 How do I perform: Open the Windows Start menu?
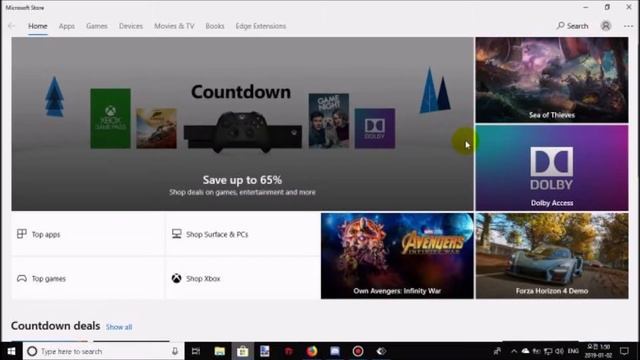[11, 351]
